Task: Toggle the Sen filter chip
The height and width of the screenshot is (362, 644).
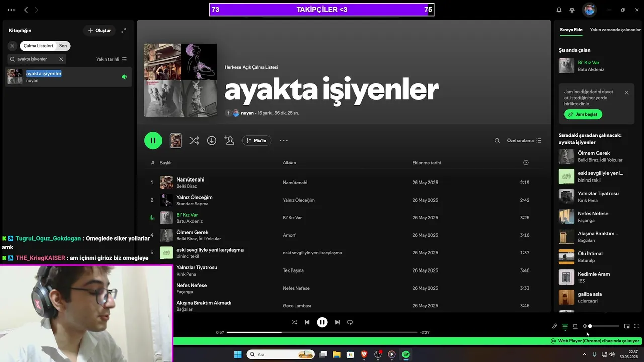Action: (63, 46)
